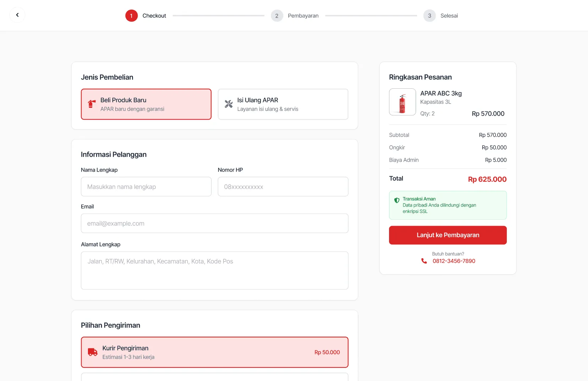Click the Estimasi 1-3 hari kerja text
The image size is (588, 381).
pyautogui.click(x=128, y=357)
